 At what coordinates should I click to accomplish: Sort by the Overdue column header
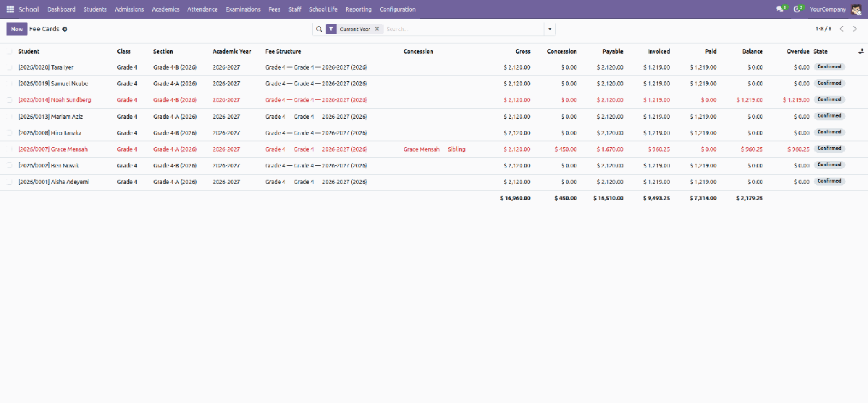pos(798,51)
